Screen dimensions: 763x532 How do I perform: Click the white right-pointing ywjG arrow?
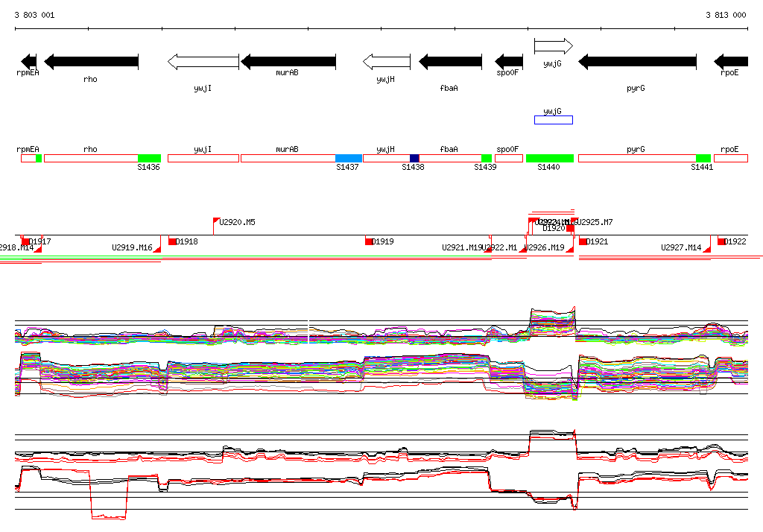tap(554, 46)
